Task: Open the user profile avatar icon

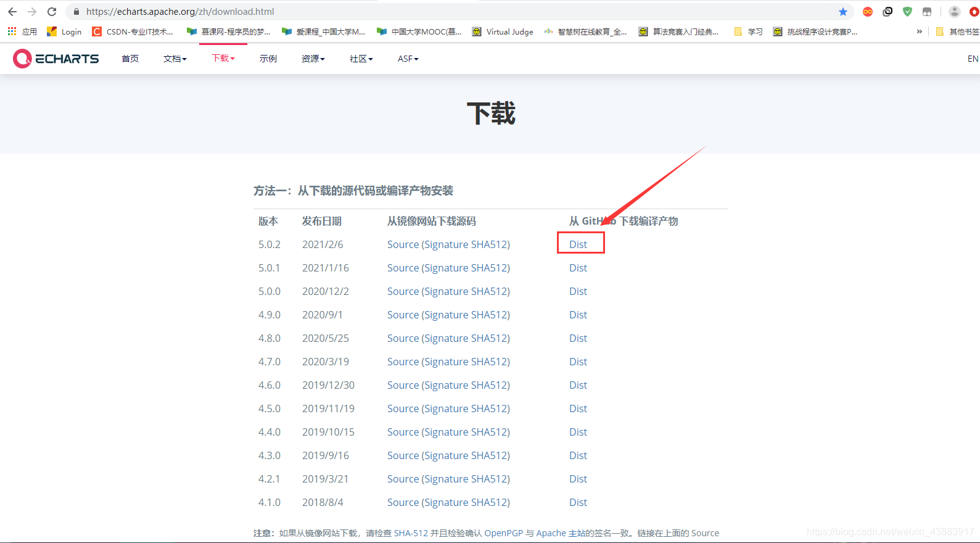Action: coord(954,12)
